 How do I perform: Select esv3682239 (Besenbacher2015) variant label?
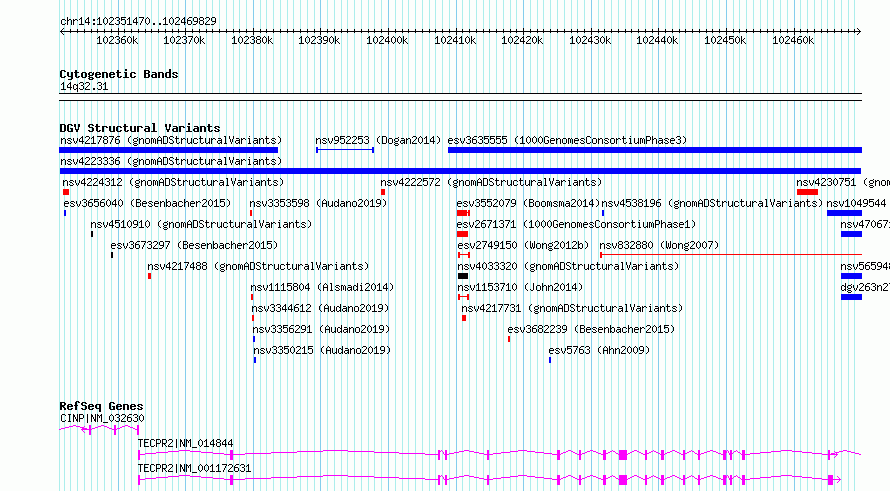[x=591, y=329]
